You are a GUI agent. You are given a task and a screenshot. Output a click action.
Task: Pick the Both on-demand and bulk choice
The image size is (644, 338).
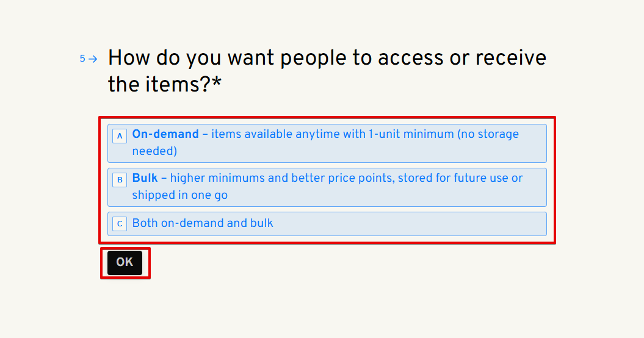coord(327,223)
